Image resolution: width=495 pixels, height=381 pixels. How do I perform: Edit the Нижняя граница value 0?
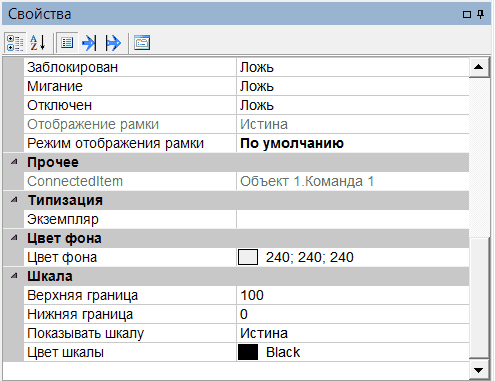[353, 314]
